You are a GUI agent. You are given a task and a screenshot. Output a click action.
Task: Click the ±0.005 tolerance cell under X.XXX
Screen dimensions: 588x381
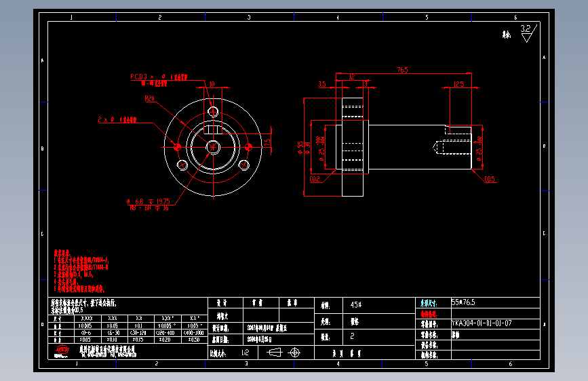click(x=85, y=326)
